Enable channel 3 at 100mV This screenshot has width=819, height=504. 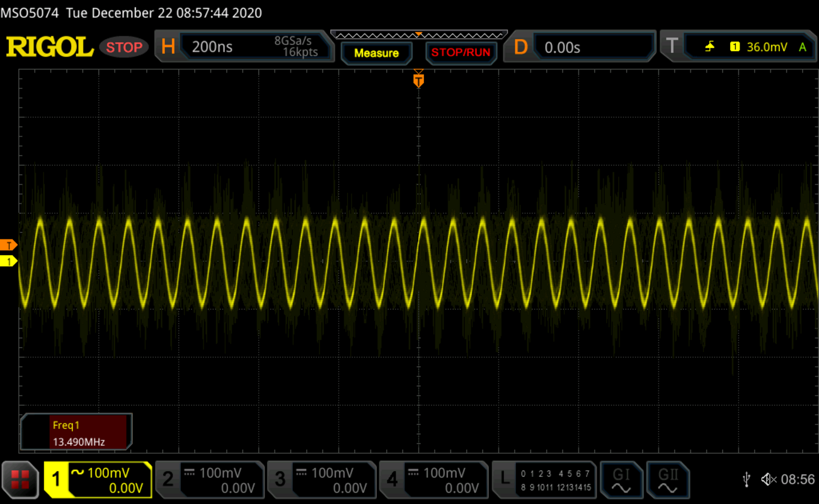point(322,480)
